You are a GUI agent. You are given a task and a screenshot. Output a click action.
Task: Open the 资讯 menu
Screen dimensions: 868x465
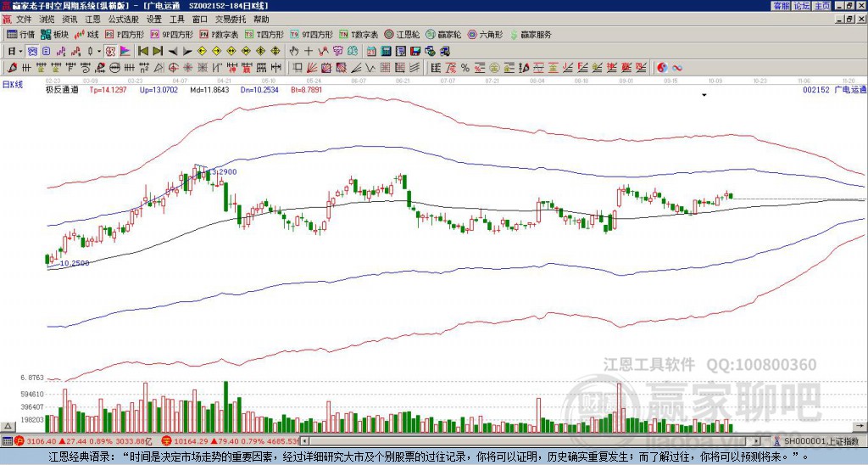70,20
